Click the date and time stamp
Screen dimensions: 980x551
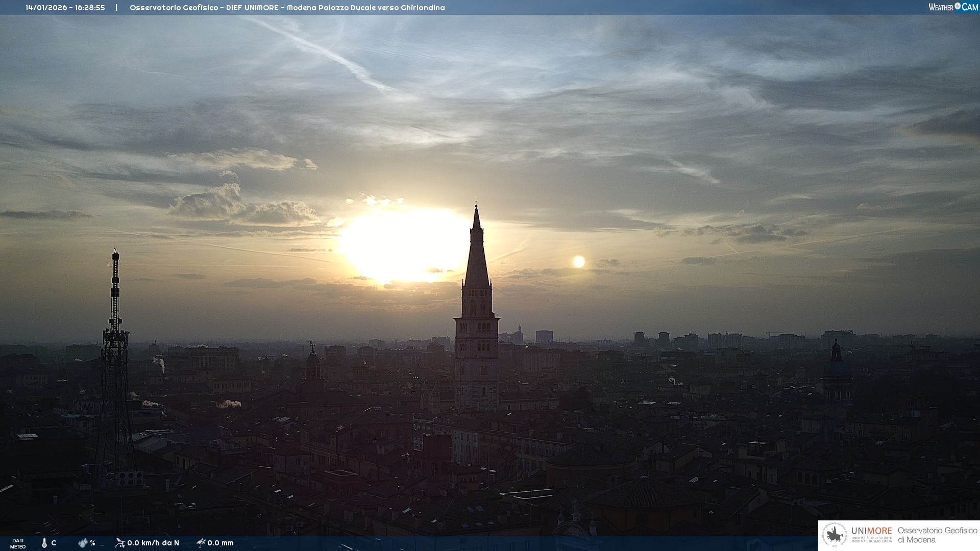pos(65,8)
